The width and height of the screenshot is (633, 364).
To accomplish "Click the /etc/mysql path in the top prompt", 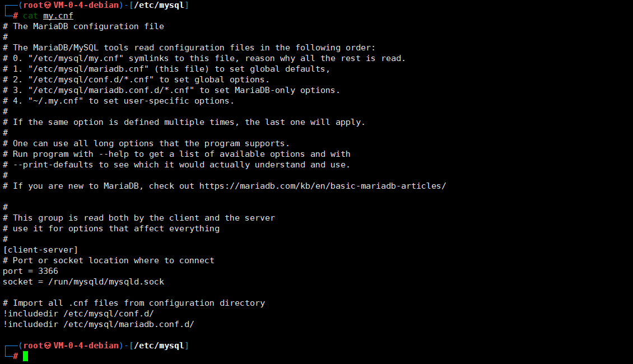I will click(x=159, y=5).
